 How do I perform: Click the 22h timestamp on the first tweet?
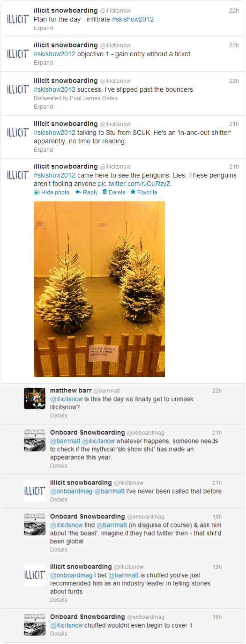click(x=234, y=10)
